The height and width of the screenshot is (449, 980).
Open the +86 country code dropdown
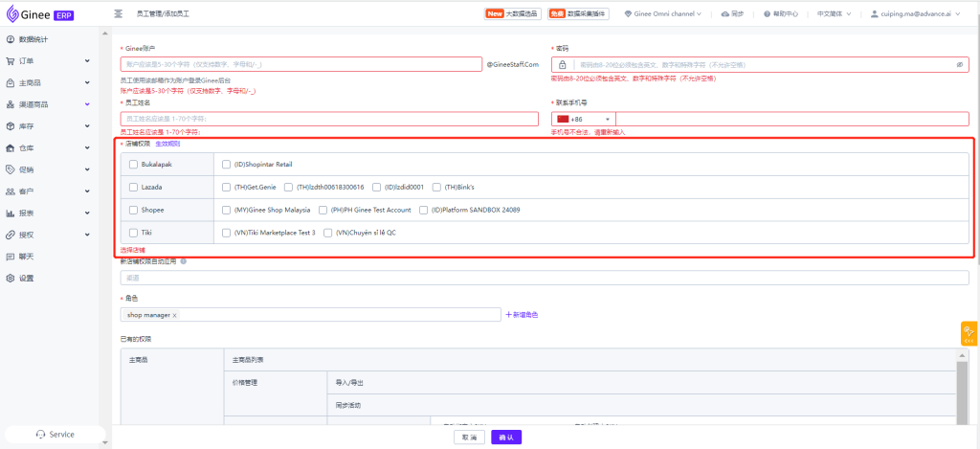point(583,119)
